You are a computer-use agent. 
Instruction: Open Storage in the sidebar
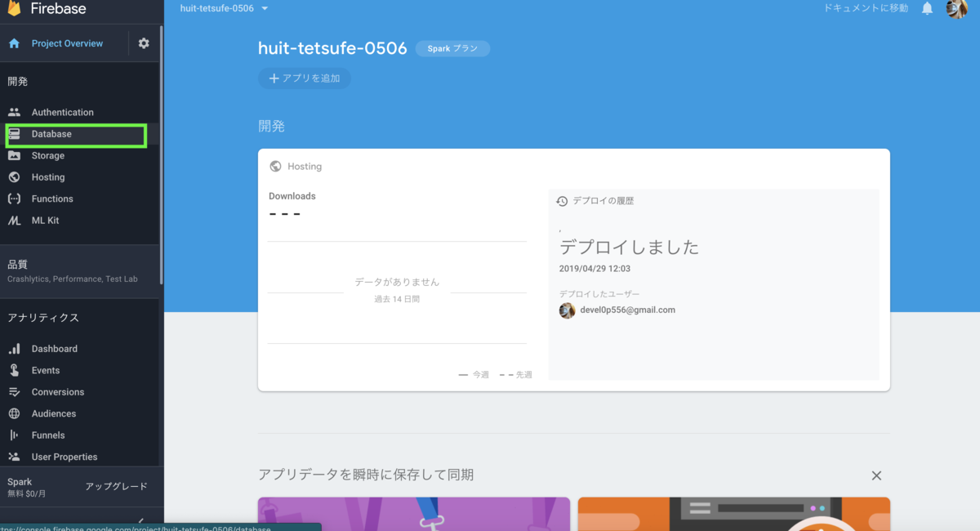(48, 155)
